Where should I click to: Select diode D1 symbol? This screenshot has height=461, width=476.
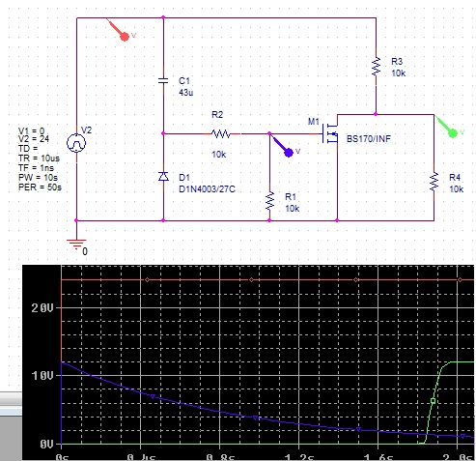163,176
